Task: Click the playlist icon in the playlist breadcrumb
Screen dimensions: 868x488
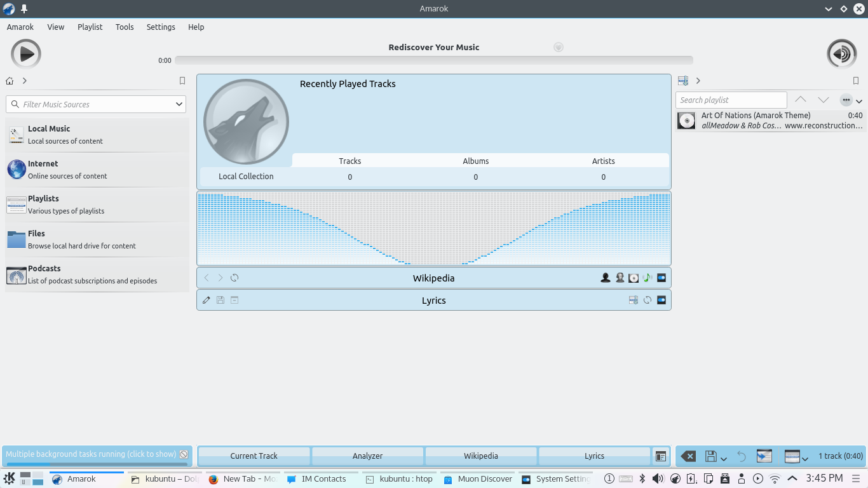Action: pos(683,81)
